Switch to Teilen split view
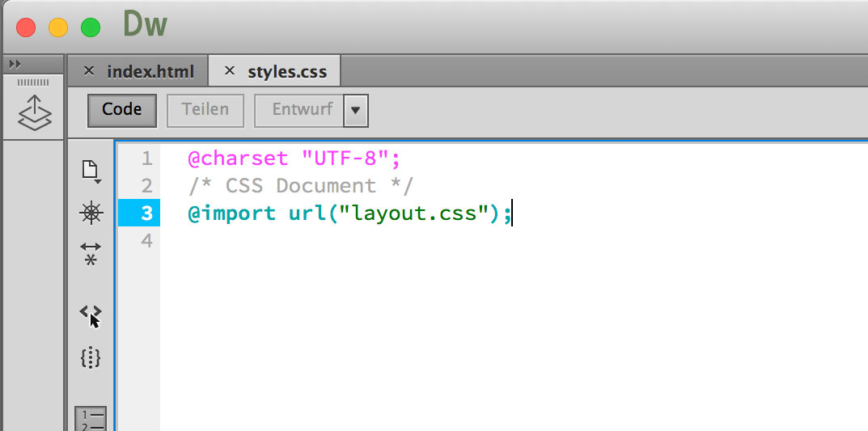868x431 pixels. click(x=205, y=109)
